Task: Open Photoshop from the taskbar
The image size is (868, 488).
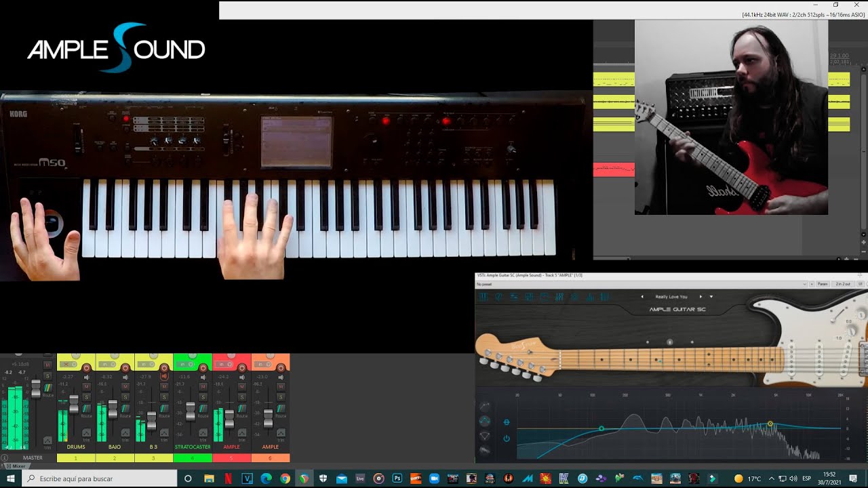Action: coord(397,479)
